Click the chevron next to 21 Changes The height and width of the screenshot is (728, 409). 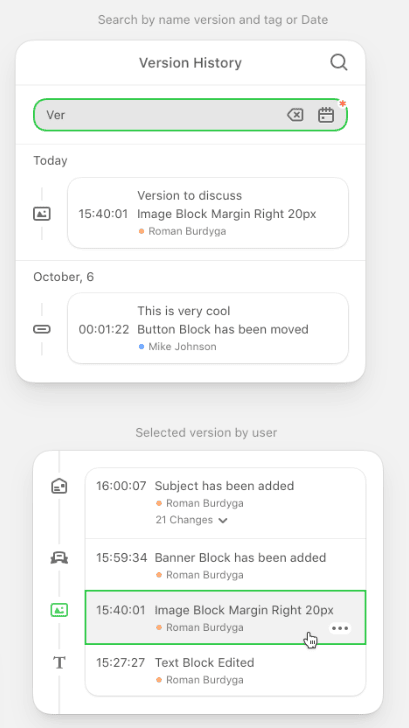(223, 520)
